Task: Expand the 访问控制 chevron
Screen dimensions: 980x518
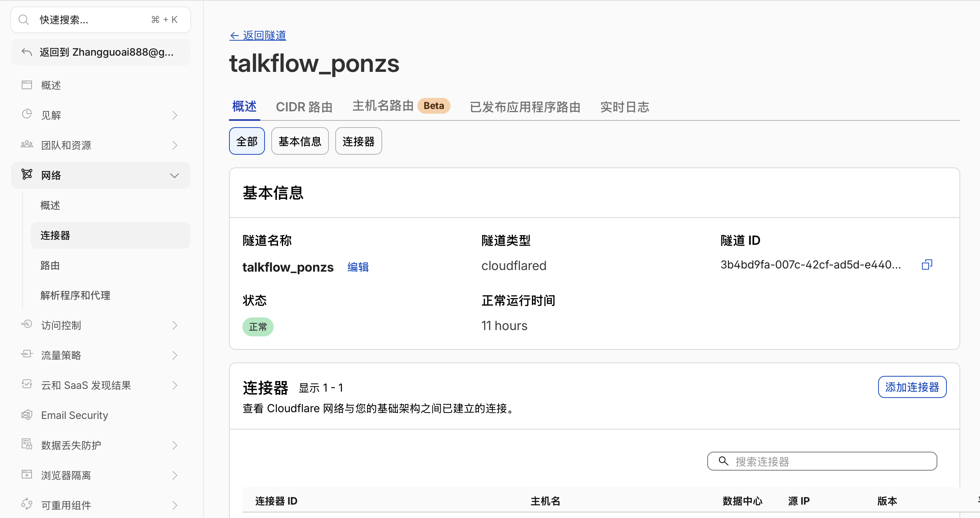Action: 175,325
